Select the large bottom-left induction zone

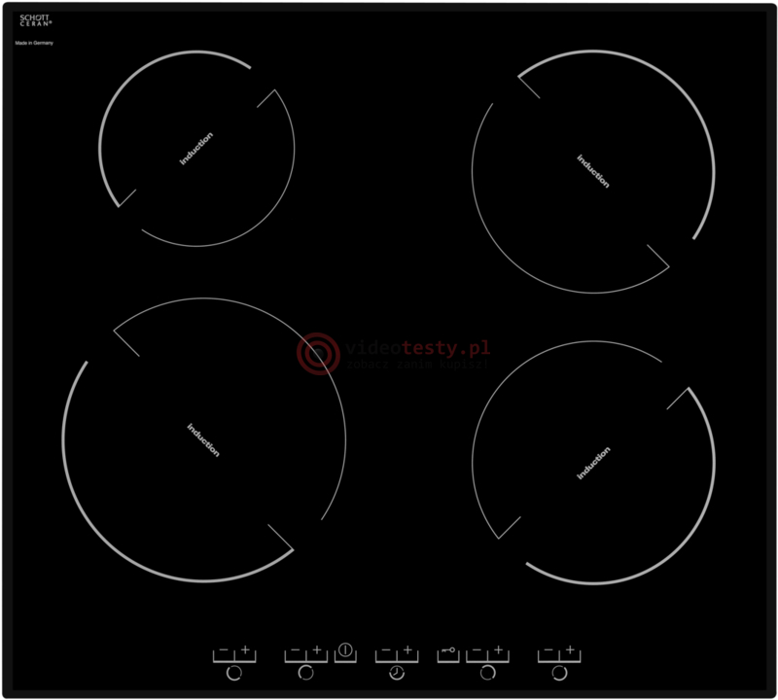[203, 439]
